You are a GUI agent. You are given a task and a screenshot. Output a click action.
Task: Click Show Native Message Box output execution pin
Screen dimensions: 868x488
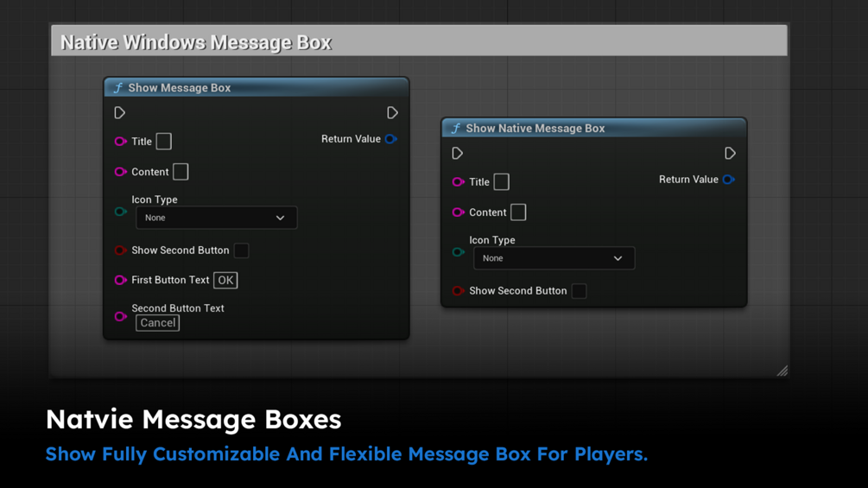730,153
